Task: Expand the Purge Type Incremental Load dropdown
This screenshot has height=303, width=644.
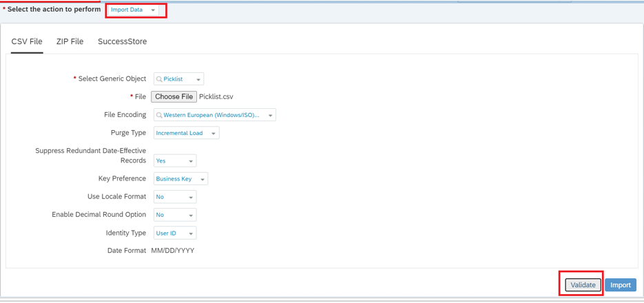Action: (x=187, y=133)
